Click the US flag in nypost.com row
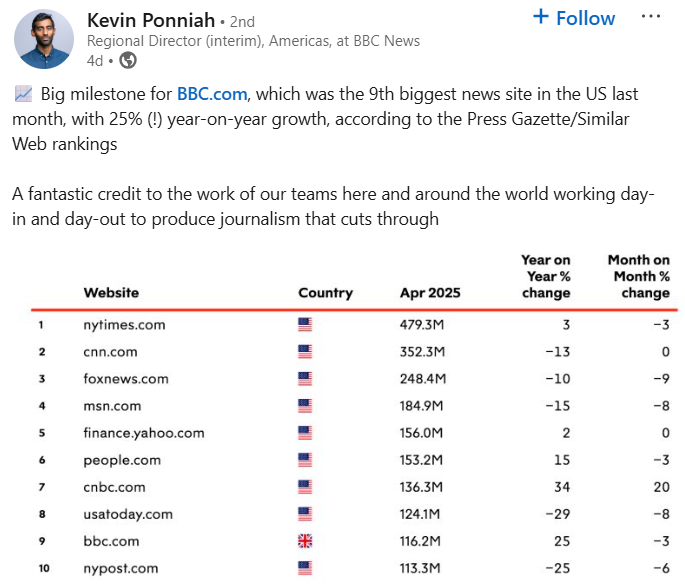 305,568
